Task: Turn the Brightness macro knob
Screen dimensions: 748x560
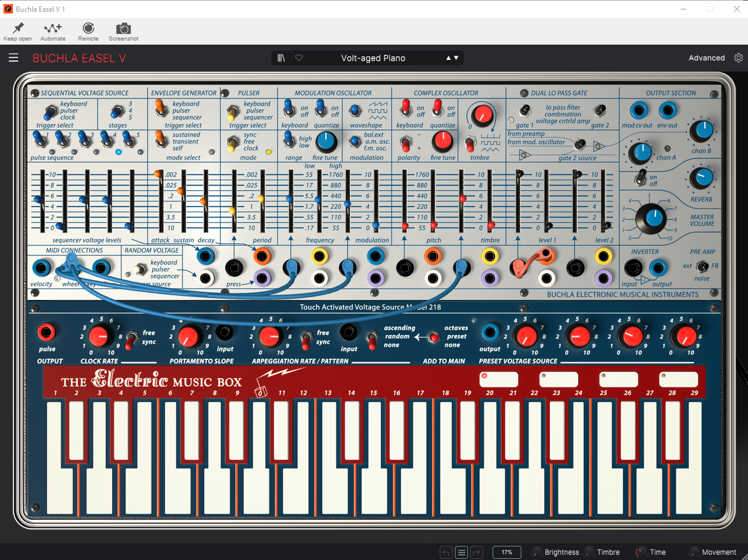Action: tap(536, 552)
